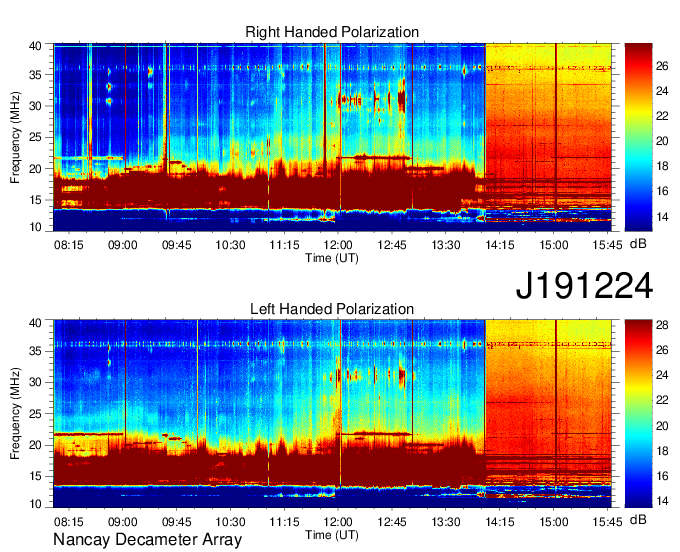This screenshot has width=680, height=552.
Task: Click the dB unit label beside Left Handed plot
Action: [638, 520]
